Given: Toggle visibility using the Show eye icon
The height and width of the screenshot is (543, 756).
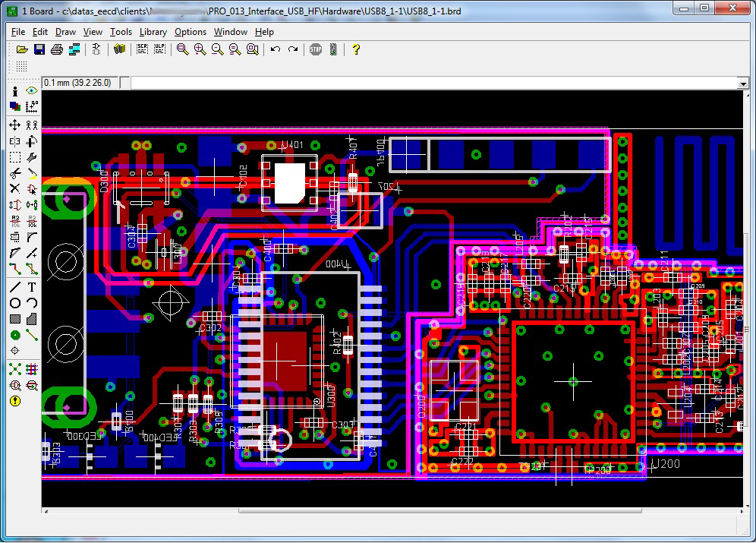Looking at the screenshot, I should [x=32, y=90].
